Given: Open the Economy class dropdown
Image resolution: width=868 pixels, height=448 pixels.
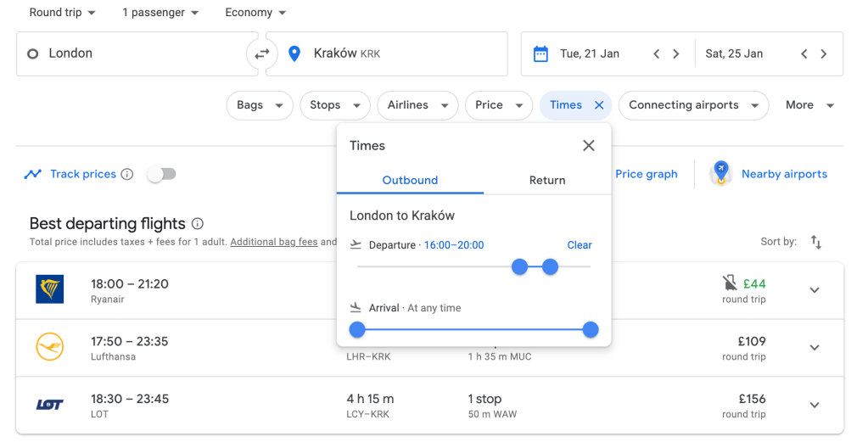Looking at the screenshot, I should point(255,13).
